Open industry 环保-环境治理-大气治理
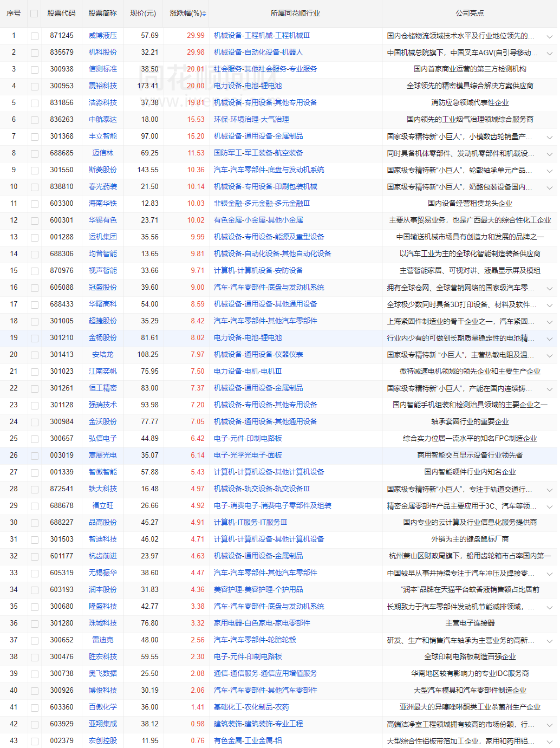The image size is (560, 748). [251, 119]
